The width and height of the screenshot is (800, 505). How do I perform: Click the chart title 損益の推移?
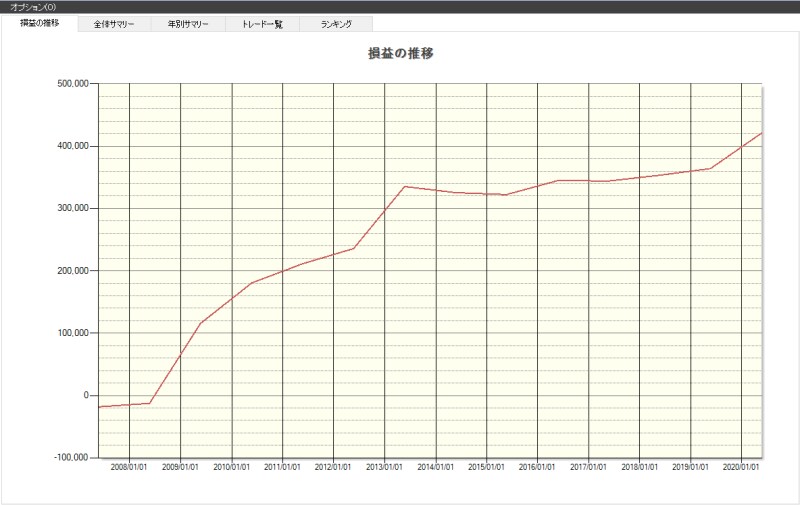401,53
